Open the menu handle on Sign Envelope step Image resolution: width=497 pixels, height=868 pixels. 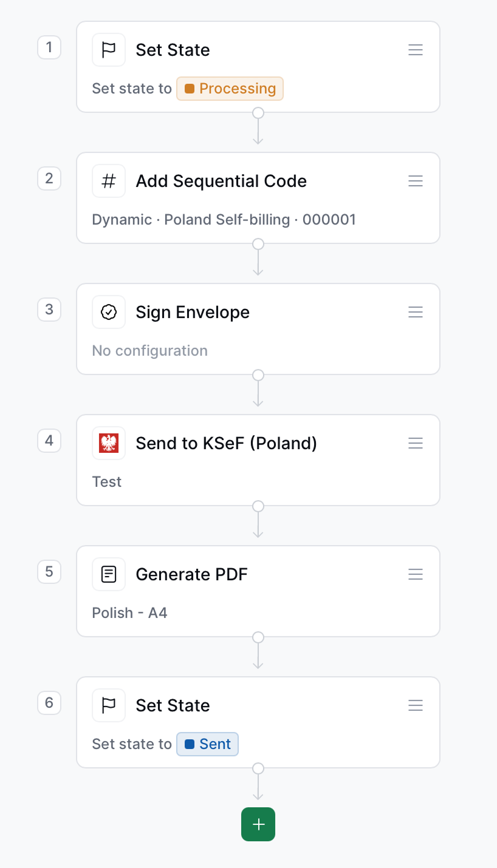tap(416, 311)
